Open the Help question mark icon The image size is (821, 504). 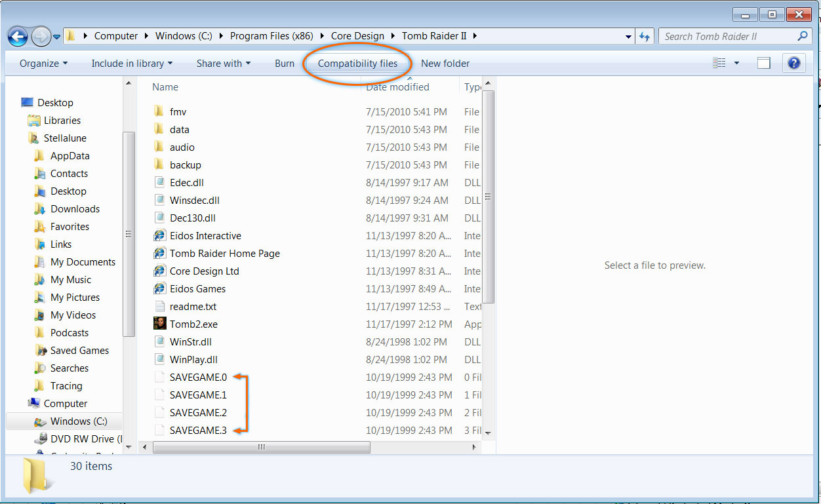(x=793, y=63)
